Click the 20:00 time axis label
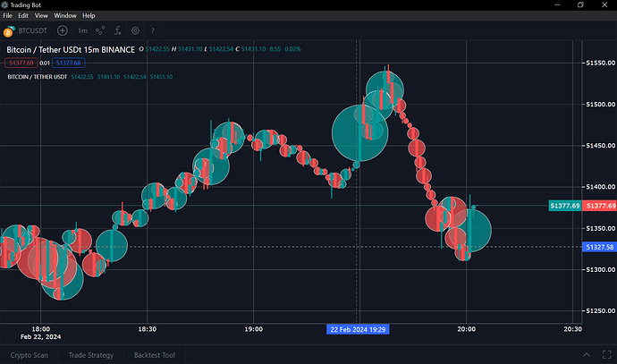 point(466,329)
